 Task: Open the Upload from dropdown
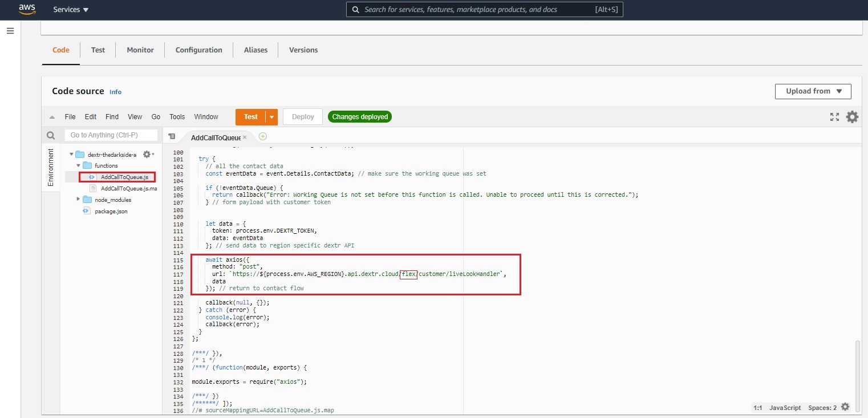(813, 91)
